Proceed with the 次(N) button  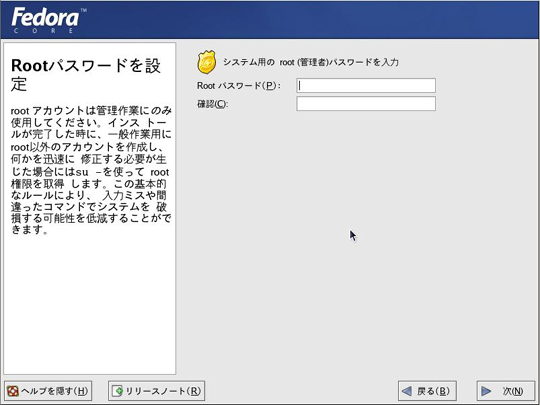pos(506,391)
